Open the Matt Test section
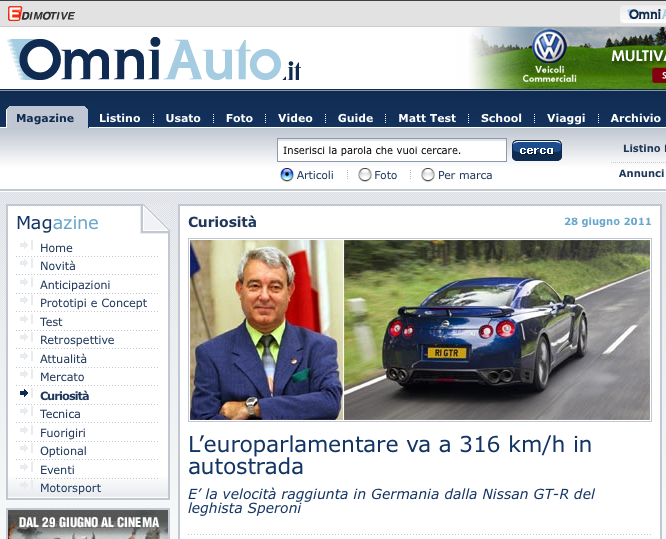The height and width of the screenshot is (539, 666). click(427, 118)
